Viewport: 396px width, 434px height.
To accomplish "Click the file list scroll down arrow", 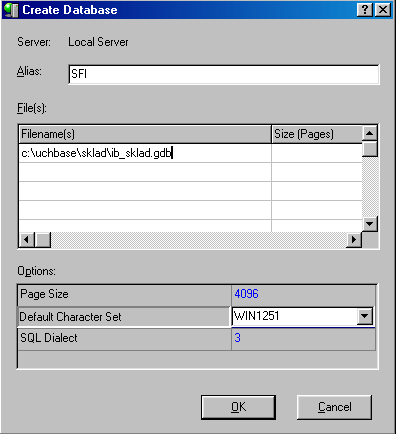I will tap(369, 224).
